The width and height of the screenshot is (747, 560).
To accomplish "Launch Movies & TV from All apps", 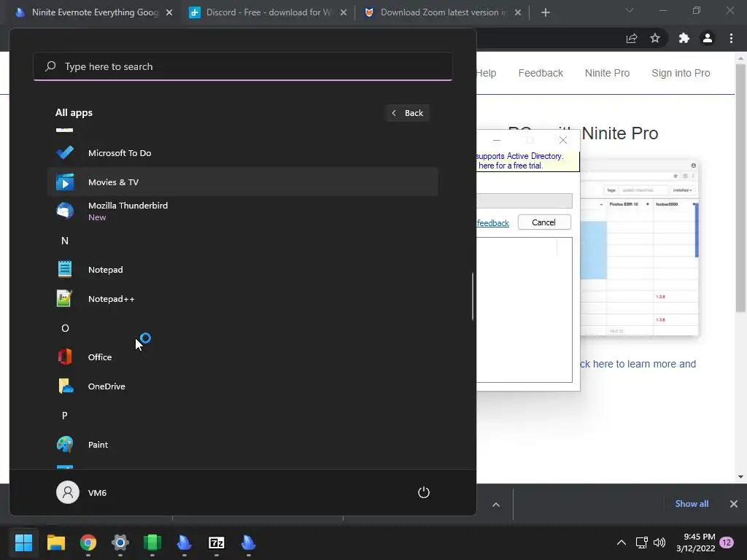I will click(242, 182).
